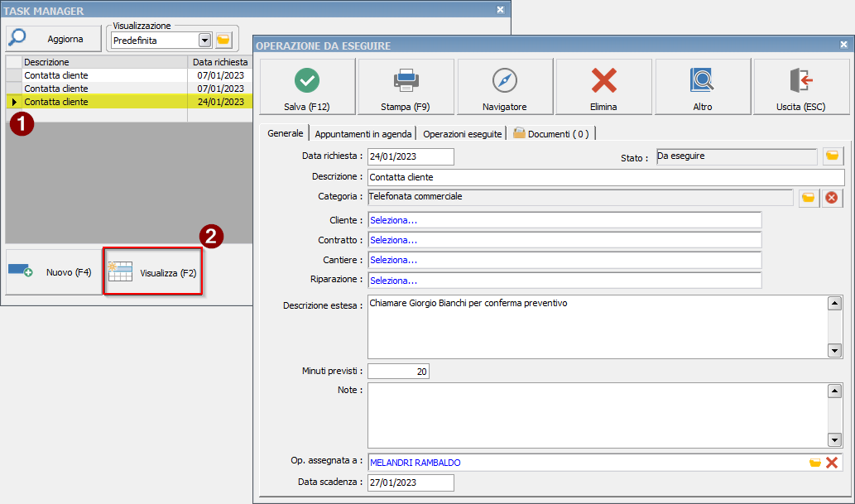This screenshot has width=855, height=504.
Task: Open the Navigatore compass tool
Action: click(504, 87)
